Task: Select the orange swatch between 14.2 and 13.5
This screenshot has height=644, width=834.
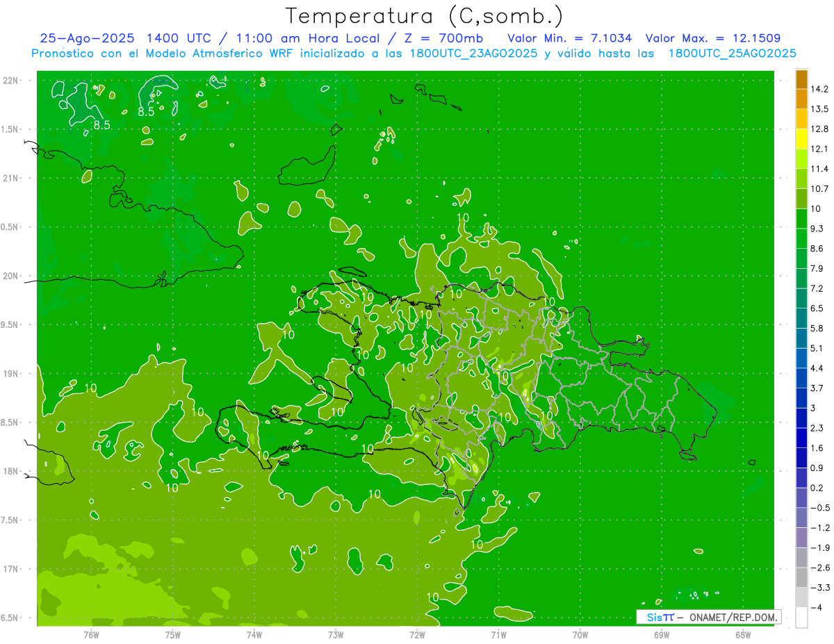Action: (x=801, y=99)
